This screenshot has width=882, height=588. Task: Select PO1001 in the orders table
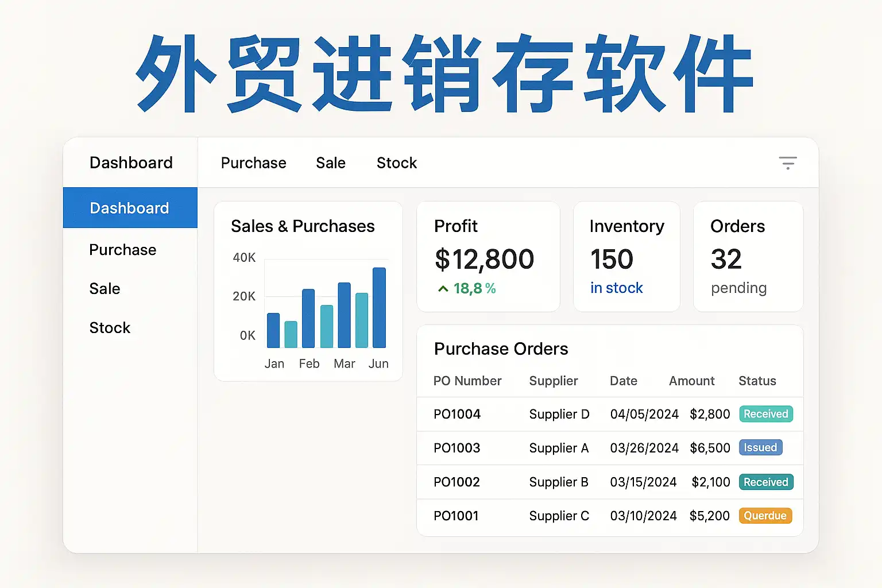(456, 516)
